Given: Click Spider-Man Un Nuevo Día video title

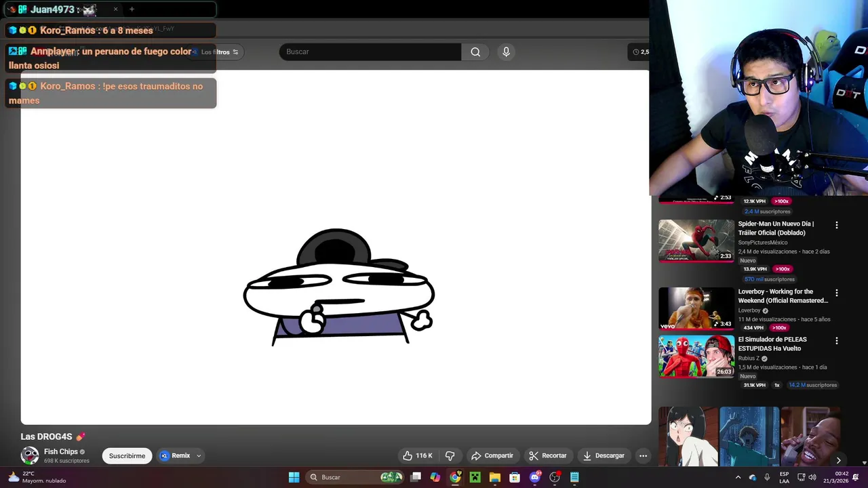Looking at the screenshot, I should 776,228.
